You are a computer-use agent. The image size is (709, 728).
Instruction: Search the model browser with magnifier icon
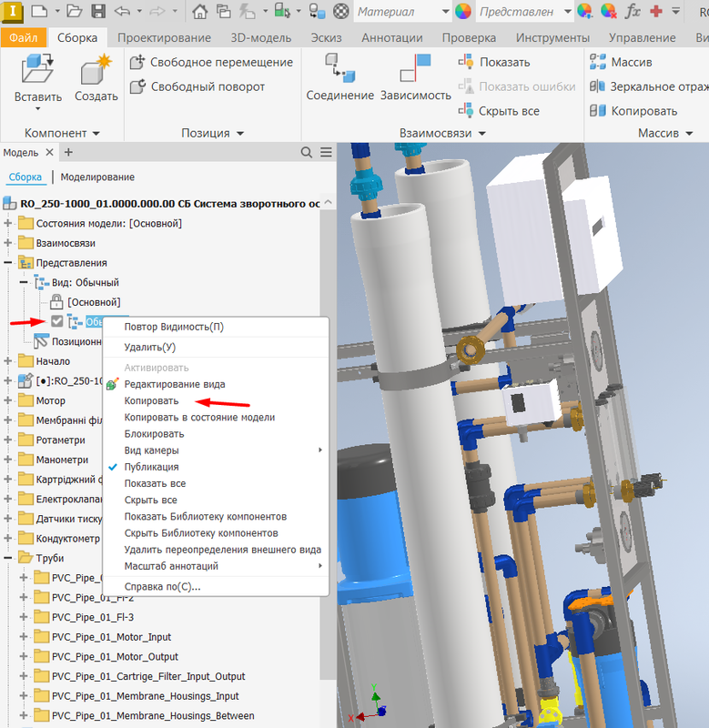[307, 152]
